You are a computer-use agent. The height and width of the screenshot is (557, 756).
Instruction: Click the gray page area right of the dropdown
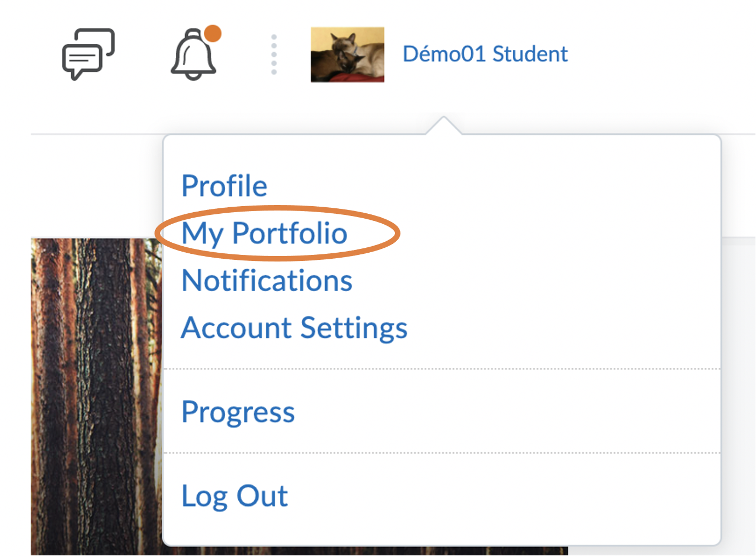point(738,384)
